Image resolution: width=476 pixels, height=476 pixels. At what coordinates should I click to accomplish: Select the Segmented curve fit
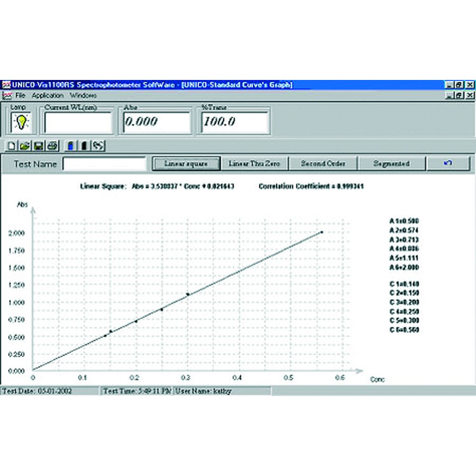click(391, 163)
